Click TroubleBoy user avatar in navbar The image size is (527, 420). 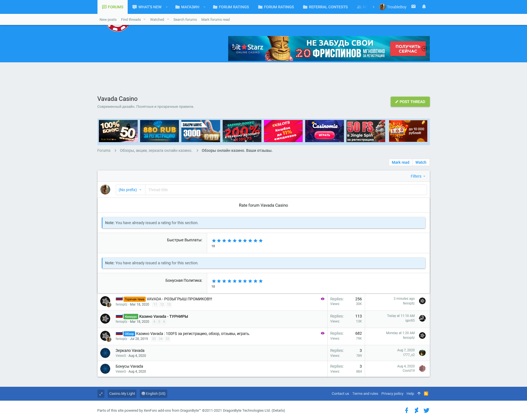point(382,7)
